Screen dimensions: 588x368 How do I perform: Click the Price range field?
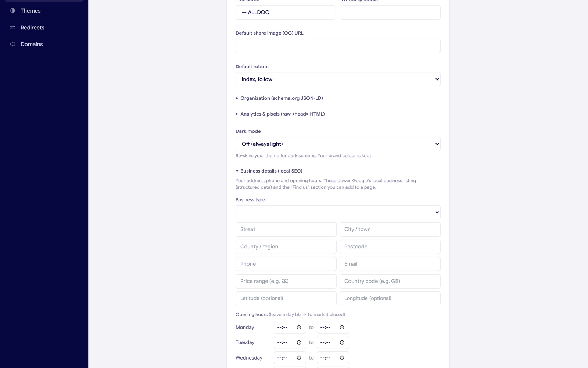coord(286,281)
